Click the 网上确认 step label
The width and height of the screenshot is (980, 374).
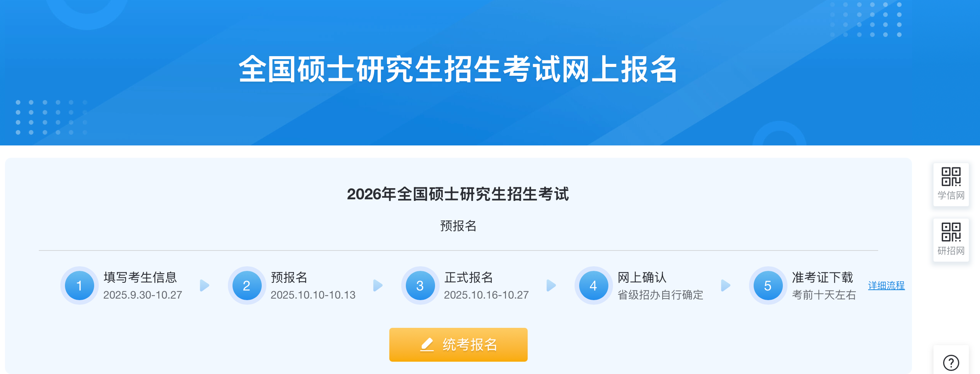click(x=642, y=277)
